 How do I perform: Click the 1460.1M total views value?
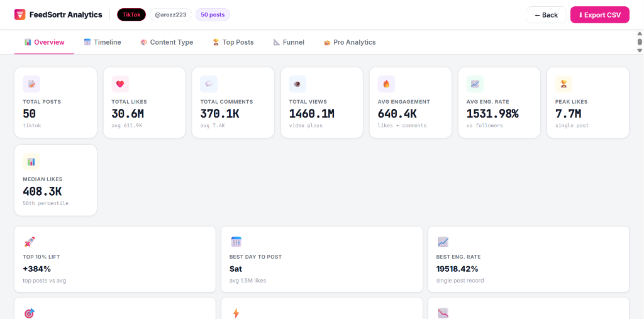coord(312,114)
